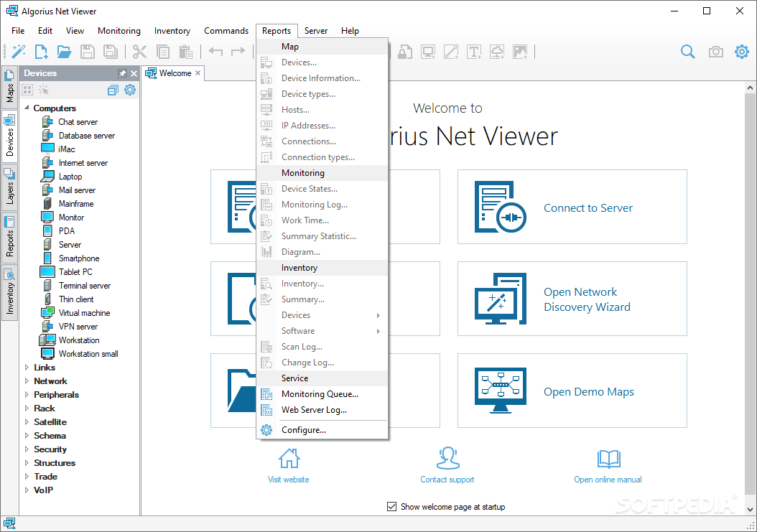Image resolution: width=757 pixels, height=532 pixels.
Task: Click Open online manual link
Action: [608, 480]
